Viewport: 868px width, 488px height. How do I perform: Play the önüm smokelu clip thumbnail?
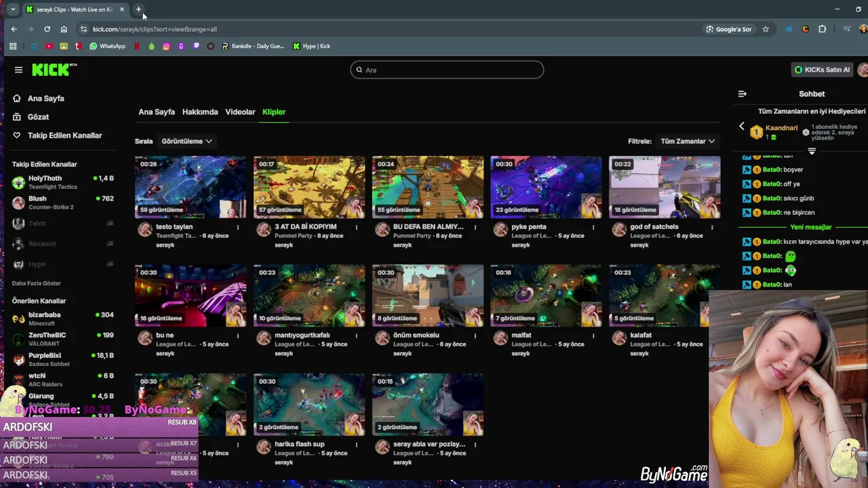click(428, 296)
